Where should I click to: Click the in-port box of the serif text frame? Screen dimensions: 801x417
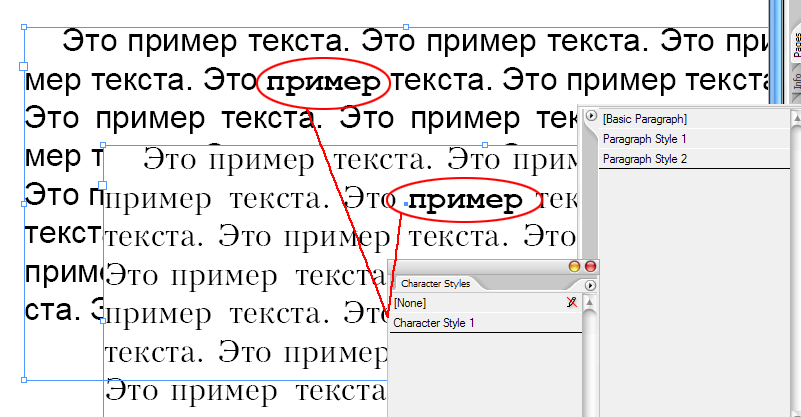point(103,185)
